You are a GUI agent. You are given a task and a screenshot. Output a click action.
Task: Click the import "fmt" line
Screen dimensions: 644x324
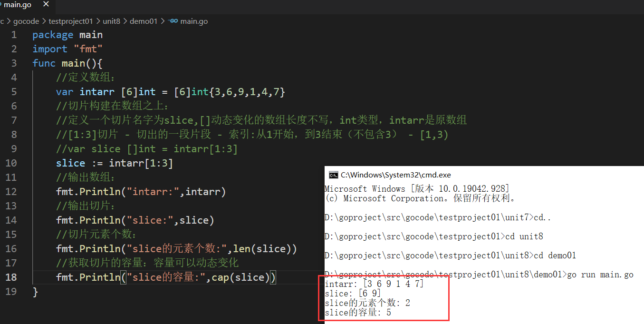coord(67,49)
